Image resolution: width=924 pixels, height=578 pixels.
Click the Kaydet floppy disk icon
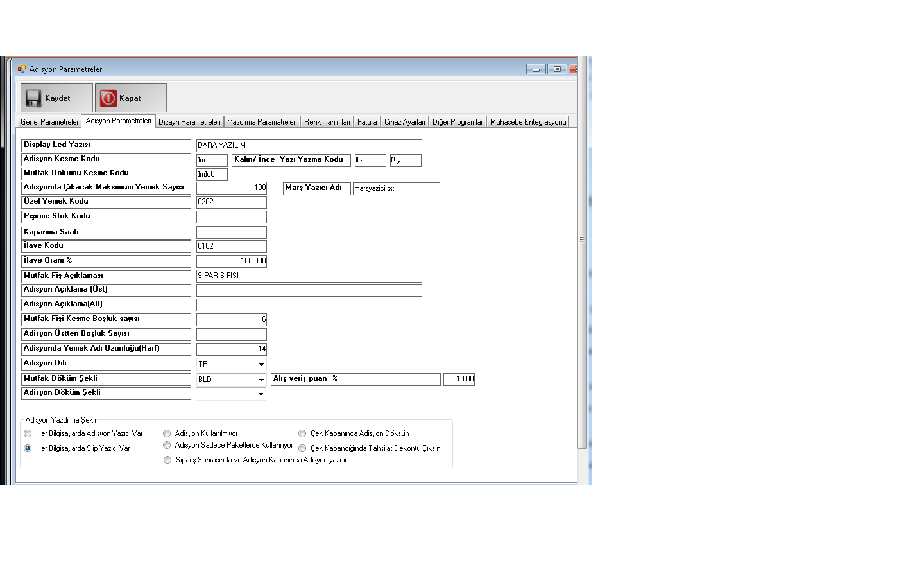[33, 98]
